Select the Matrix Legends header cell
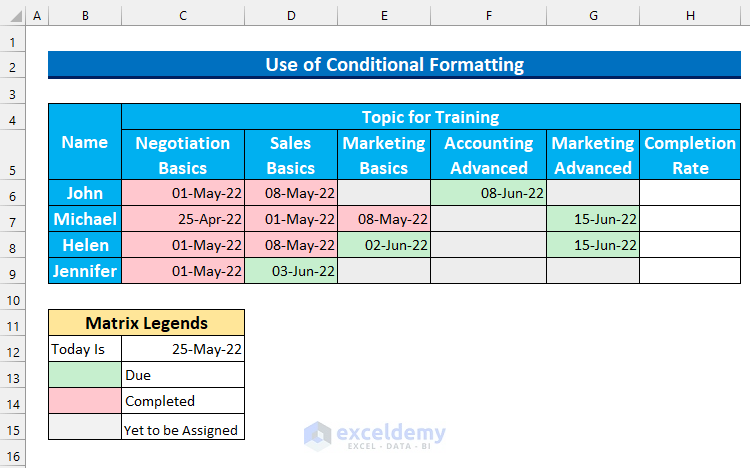This screenshot has height=468, width=750. [x=146, y=323]
